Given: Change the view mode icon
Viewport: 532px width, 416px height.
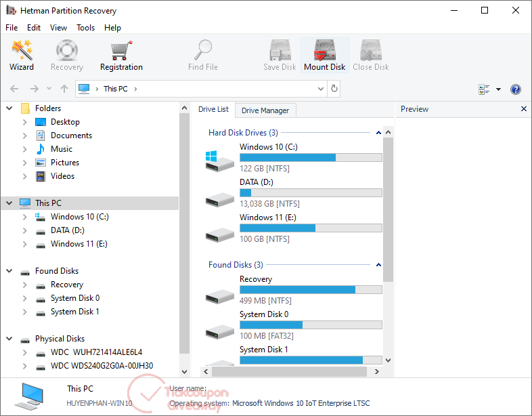Looking at the screenshot, I should pos(484,89).
